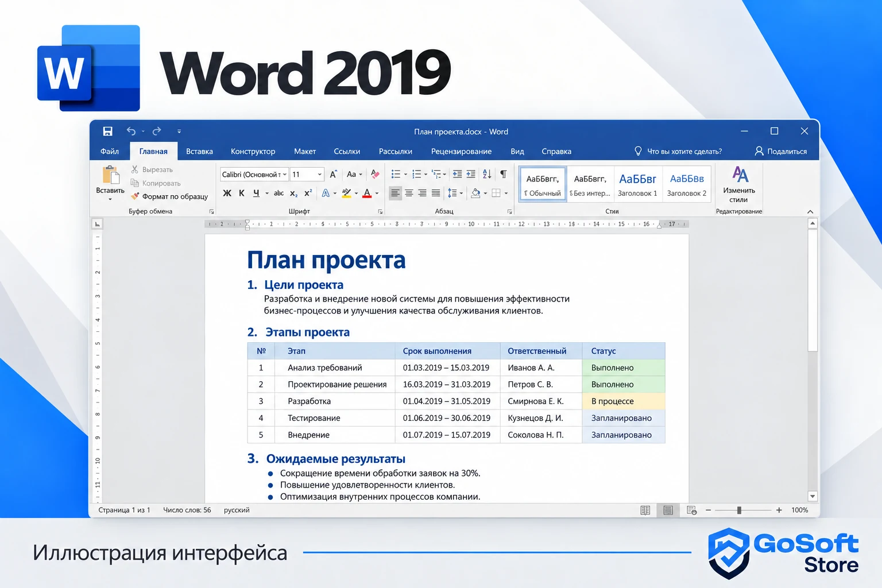
Task: Activate Format Painter (Формат по образцу)
Action: click(169, 196)
